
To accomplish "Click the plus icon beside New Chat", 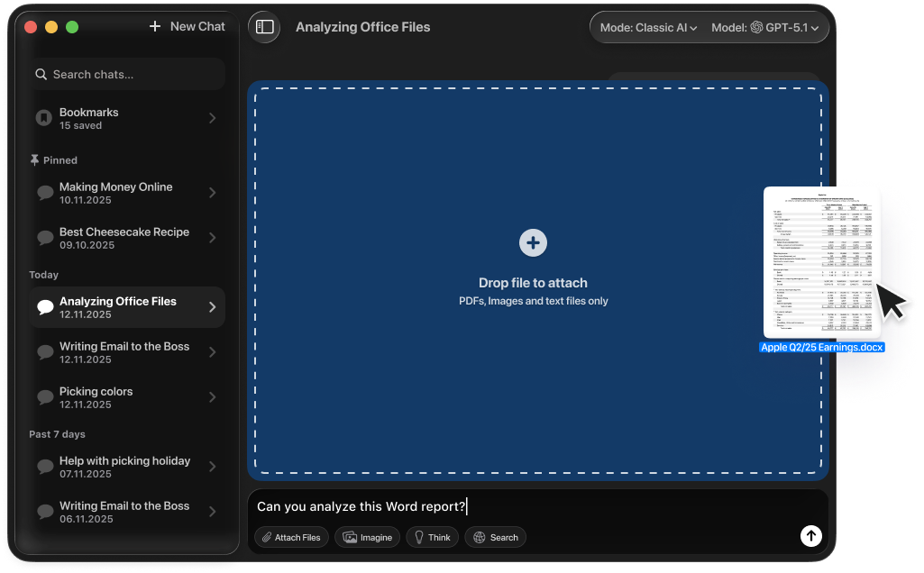I will click(x=155, y=26).
